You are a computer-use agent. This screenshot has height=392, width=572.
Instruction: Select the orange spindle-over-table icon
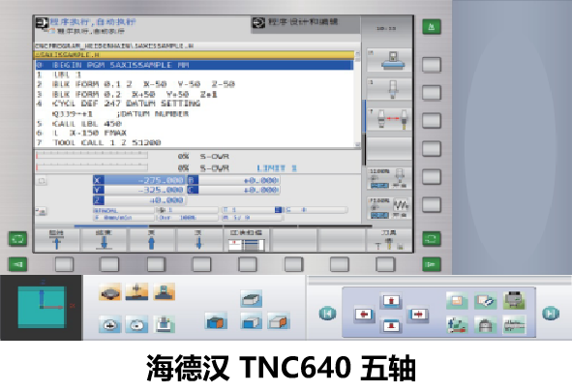tap(136, 292)
